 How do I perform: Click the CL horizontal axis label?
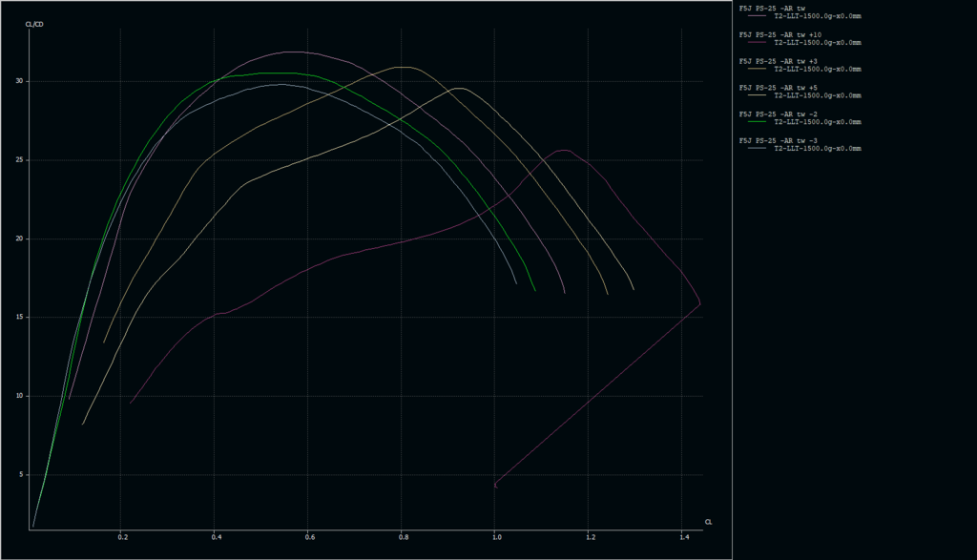coord(708,522)
